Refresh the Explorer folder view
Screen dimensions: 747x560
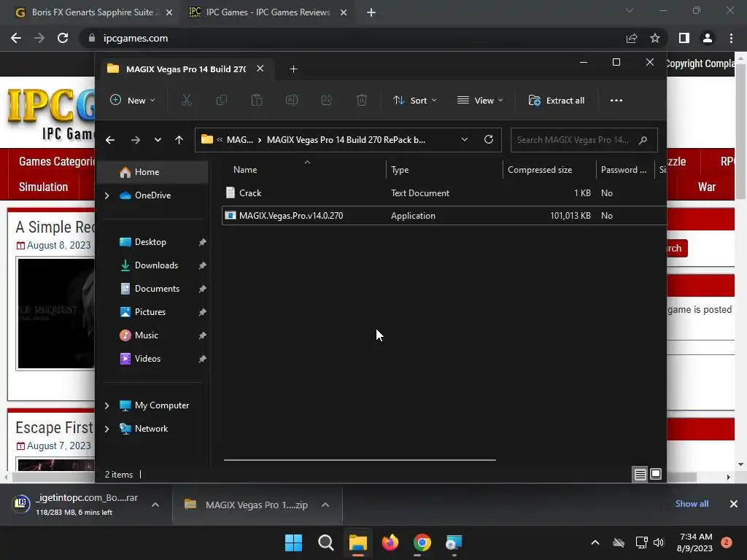coord(488,139)
